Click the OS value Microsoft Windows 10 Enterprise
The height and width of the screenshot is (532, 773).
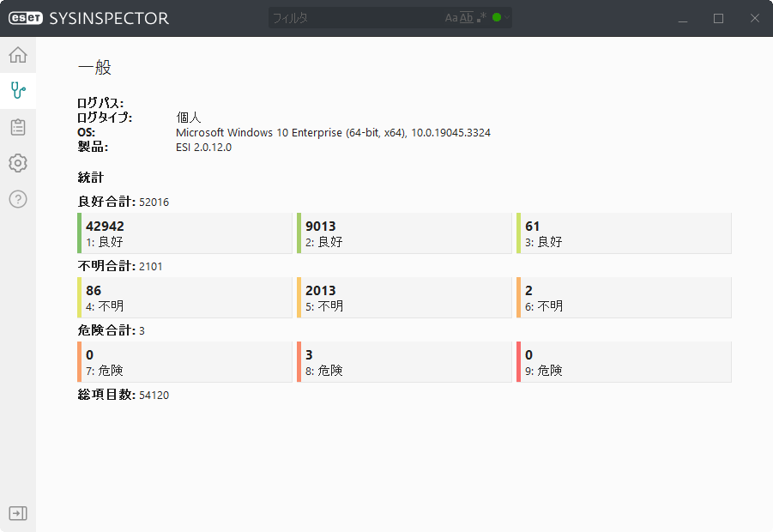[333, 133]
